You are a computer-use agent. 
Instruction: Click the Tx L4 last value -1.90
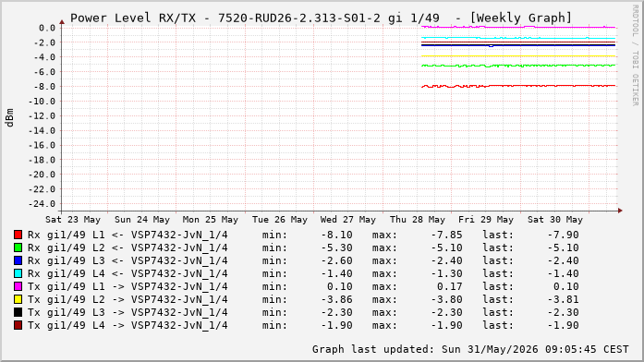coord(563,325)
